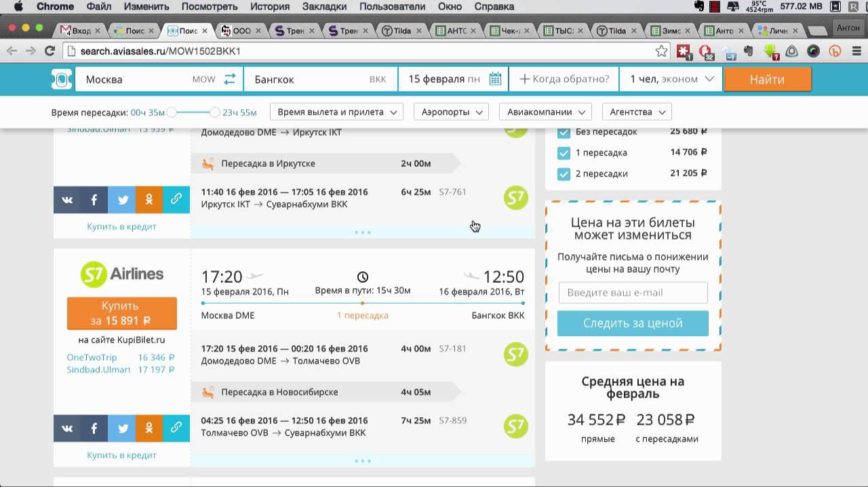The width and height of the screenshot is (868, 487).
Task: Click the Aviasales logo icon
Action: click(x=62, y=79)
